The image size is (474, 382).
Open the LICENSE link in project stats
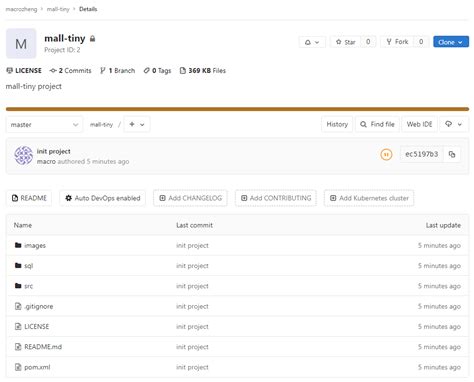coord(24,71)
